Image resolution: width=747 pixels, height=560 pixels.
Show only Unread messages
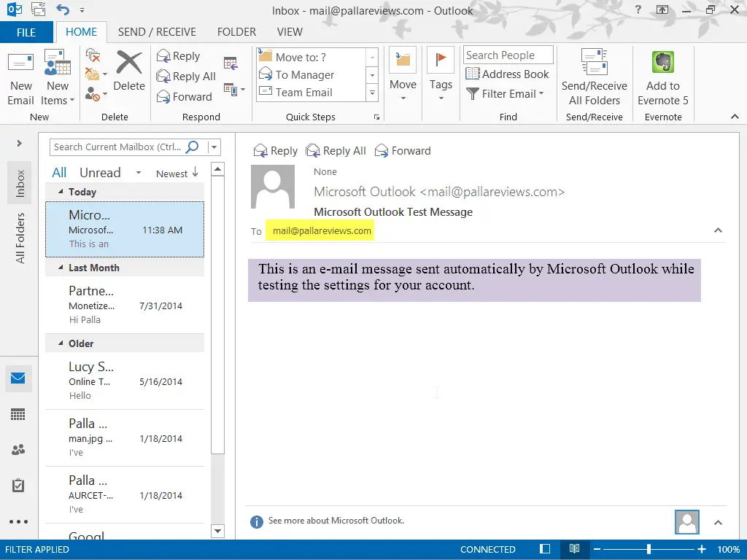(x=100, y=172)
